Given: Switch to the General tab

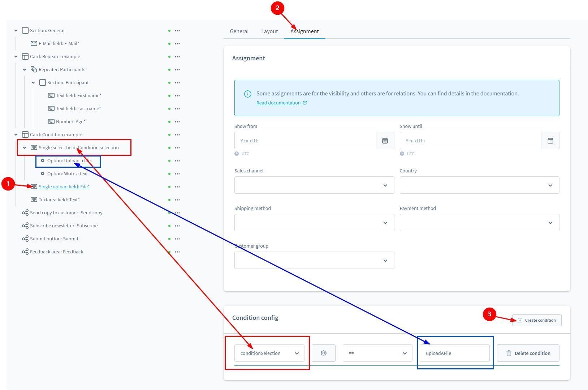Looking at the screenshot, I should click(239, 31).
